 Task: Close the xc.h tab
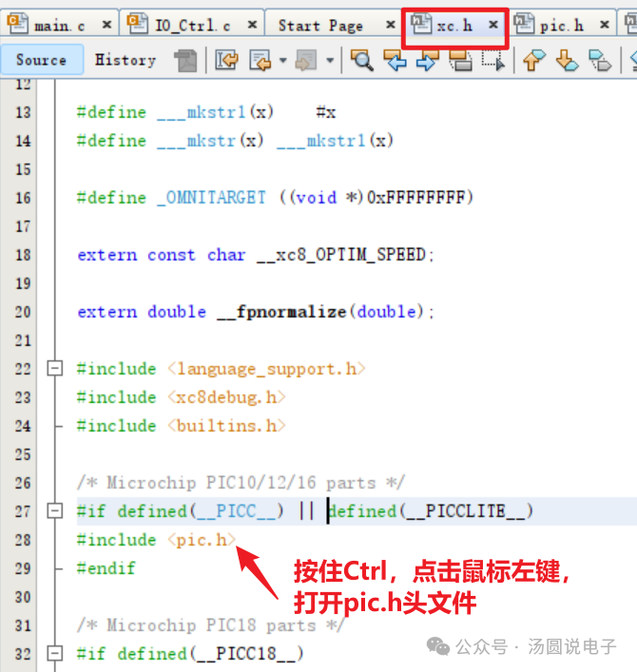coord(493,25)
